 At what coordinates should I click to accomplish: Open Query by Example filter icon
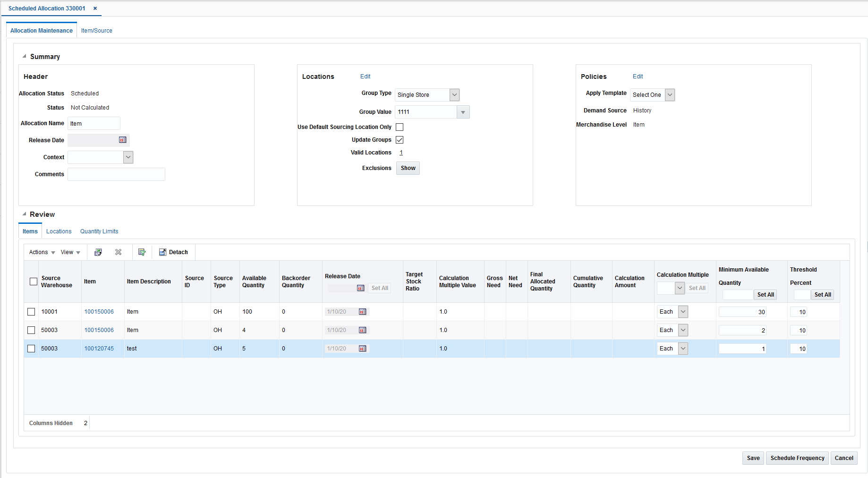[x=142, y=252]
